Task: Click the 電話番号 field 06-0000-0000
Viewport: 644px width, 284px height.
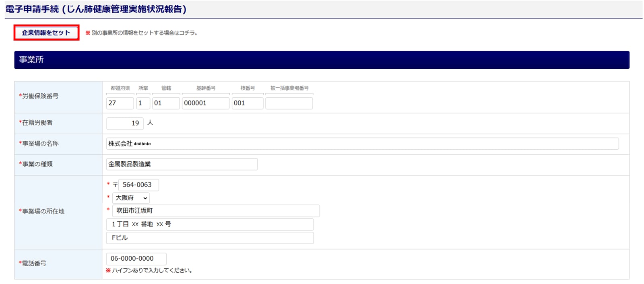Action: point(136,259)
